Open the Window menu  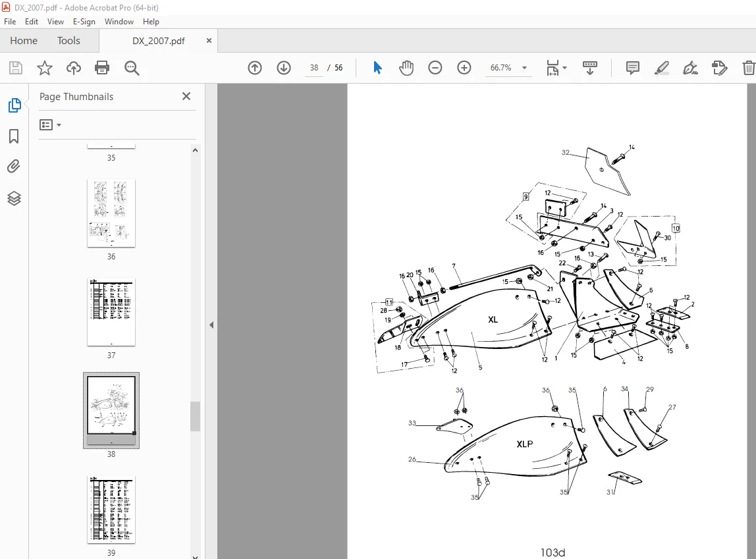pyautogui.click(x=119, y=22)
